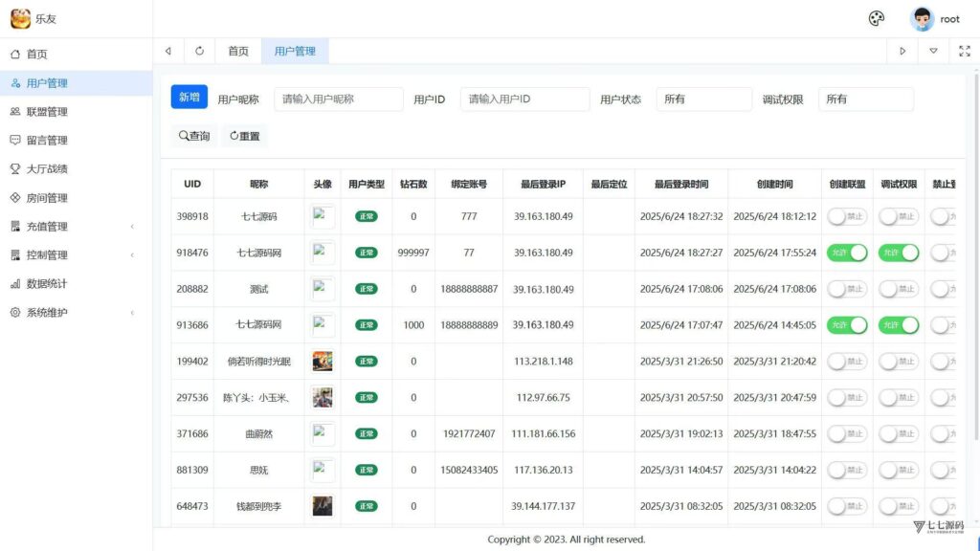Enable 调试权限 switch for user 371686
The width and height of the screenshot is (980, 551).
tap(898, 433)
